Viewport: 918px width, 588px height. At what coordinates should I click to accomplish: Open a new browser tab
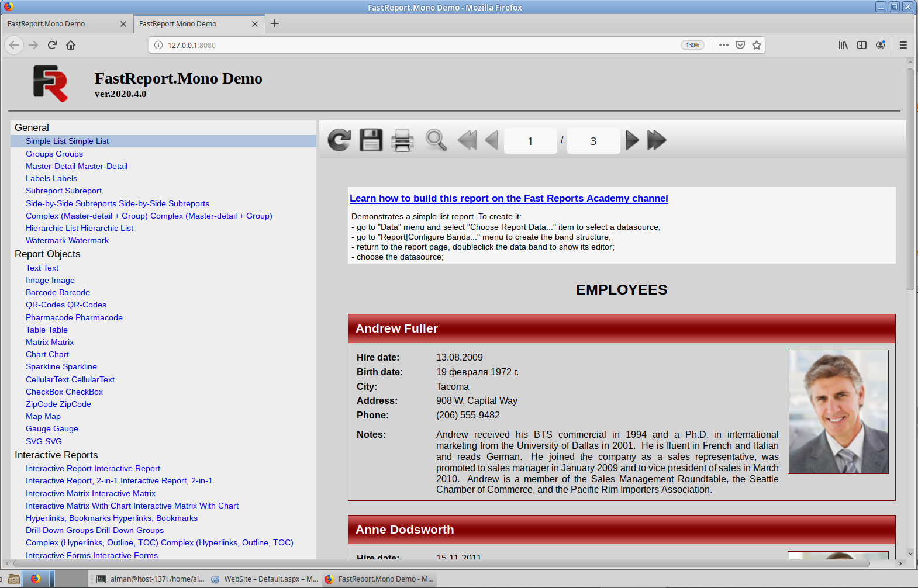click(275, 23)
